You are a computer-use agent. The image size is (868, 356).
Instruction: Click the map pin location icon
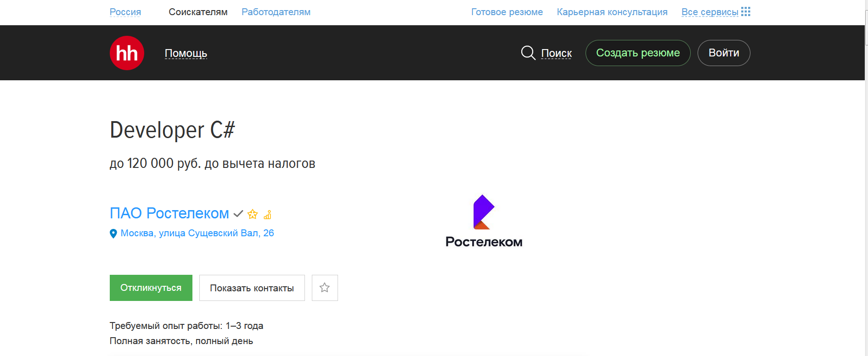113,234
